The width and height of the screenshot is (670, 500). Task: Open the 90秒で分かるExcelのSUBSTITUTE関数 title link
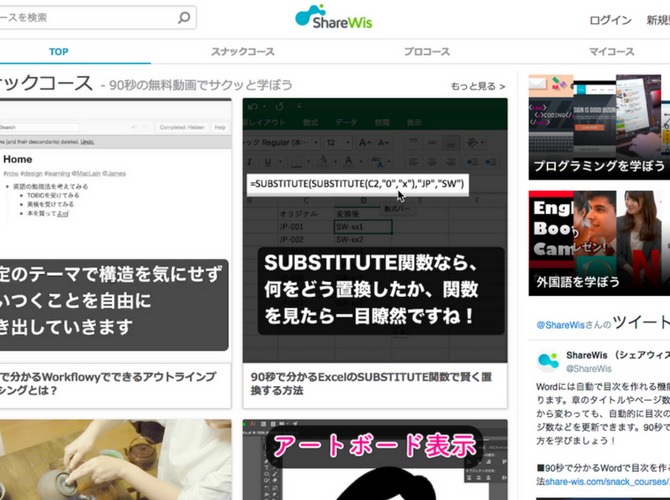(x=371, y=383)
